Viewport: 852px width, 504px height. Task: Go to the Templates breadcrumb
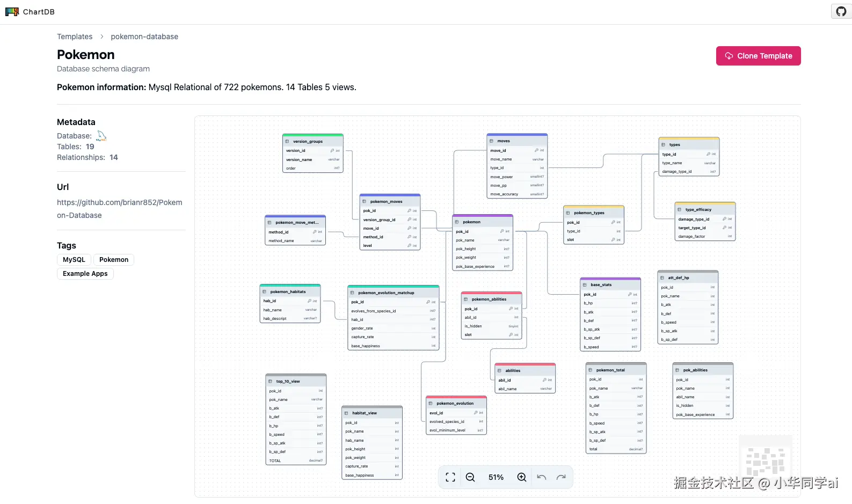[x=75, y=36]
